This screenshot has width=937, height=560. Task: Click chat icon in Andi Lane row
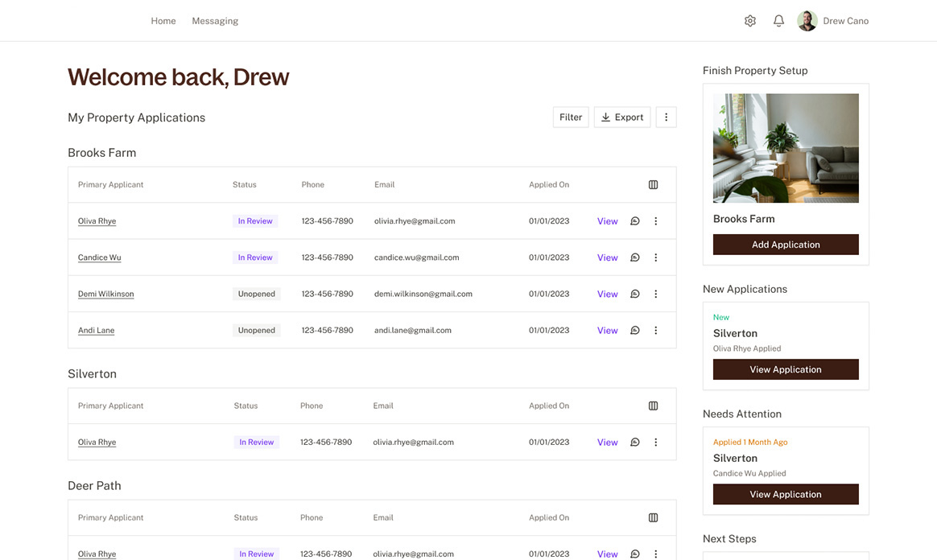634,331
